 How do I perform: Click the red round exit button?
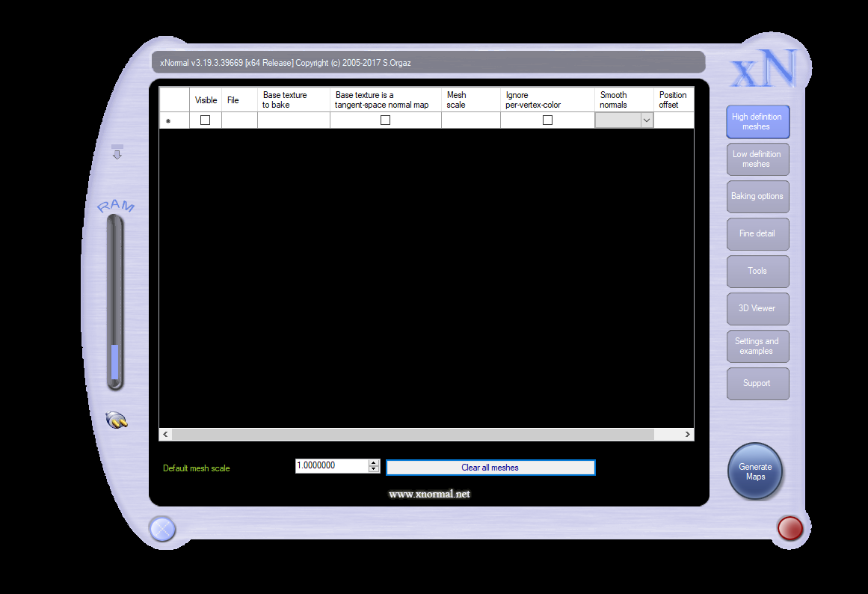pyautogui.click(x=790, y=528)
